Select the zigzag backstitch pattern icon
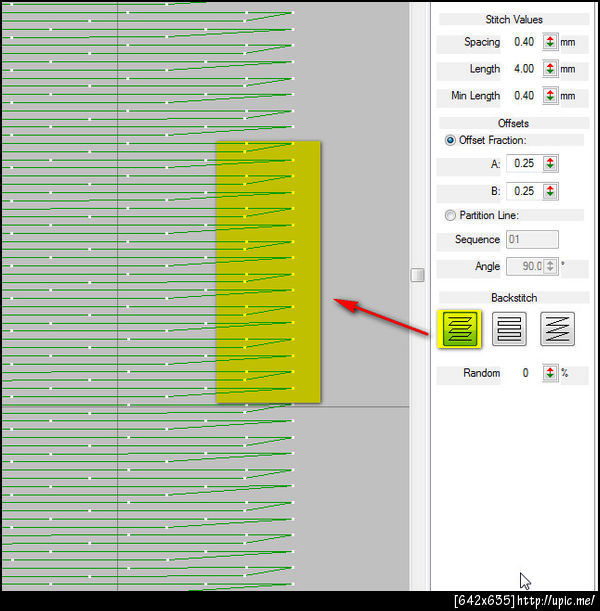Viewport: 600px width, 611px height. (557, 329)
